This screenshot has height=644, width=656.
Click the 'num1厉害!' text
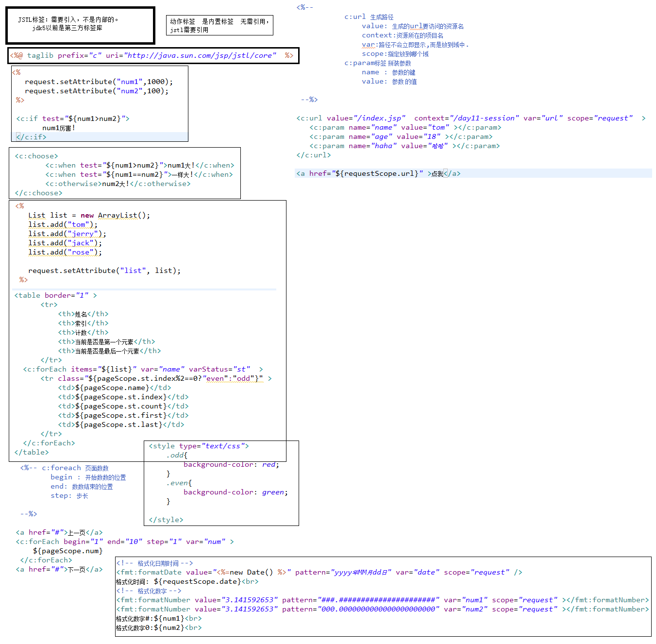point(59,128)
